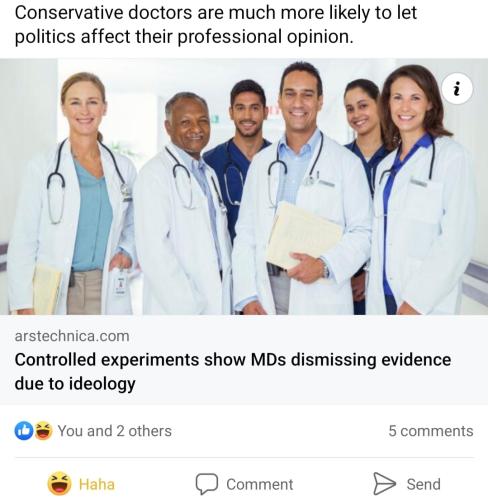Click the word "others" in reactions summary
The height and width of the screenshot is (500, 488).
click(150, 431)
